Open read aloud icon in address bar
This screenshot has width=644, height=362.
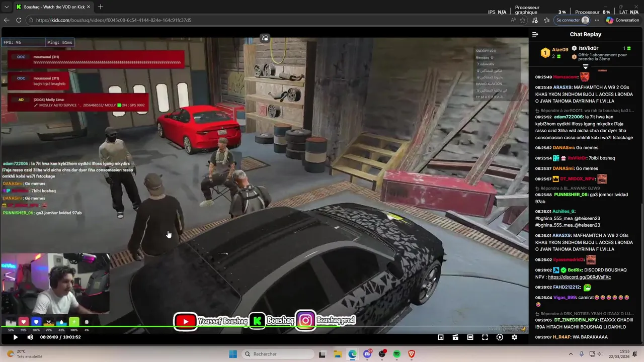click(513, 20)
